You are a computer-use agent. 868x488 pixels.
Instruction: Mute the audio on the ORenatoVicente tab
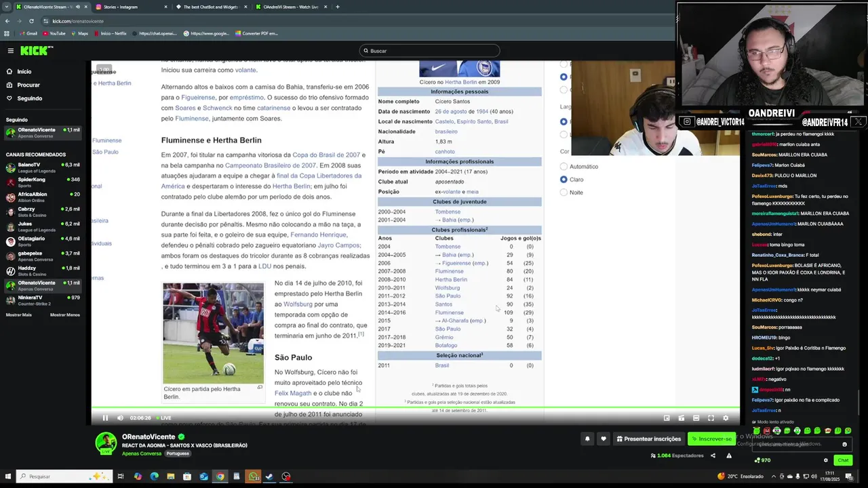point(78,7)
